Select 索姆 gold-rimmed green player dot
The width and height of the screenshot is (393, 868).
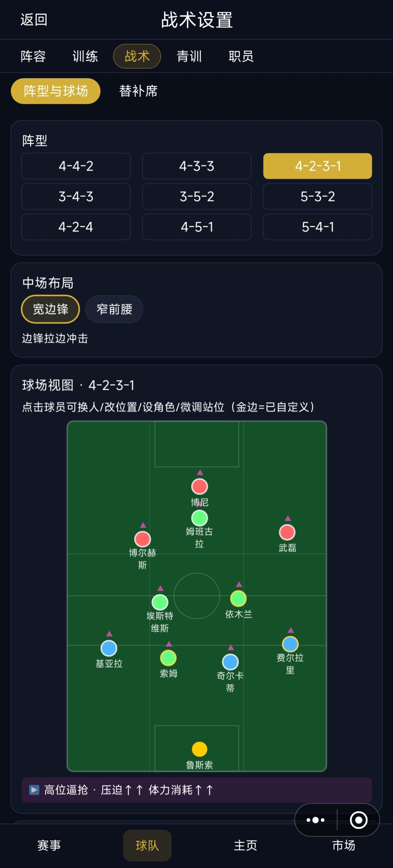168,658
